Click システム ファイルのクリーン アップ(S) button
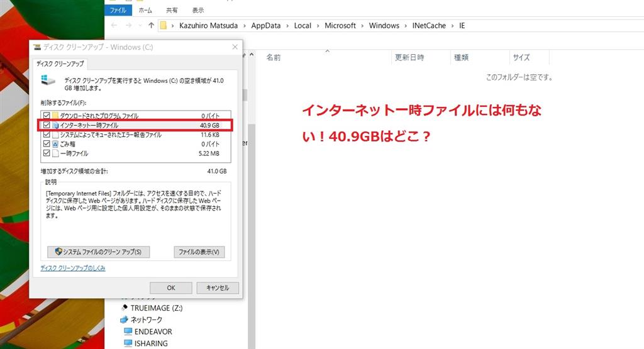Image resolution: width=644 pixels, height=349 pixels. click(x=99, y=252)
